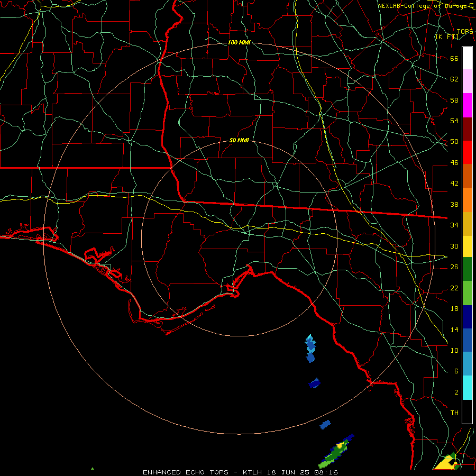Click the light-blue echo cell offshore
The height and width of the screenshot is (476, 476).
[x=310, y=349]
